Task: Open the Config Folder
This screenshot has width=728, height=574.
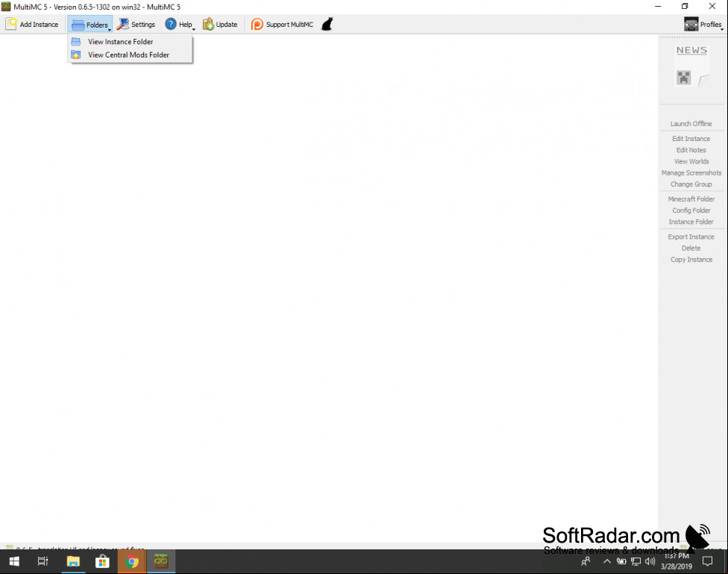Action: pos(691,210)
